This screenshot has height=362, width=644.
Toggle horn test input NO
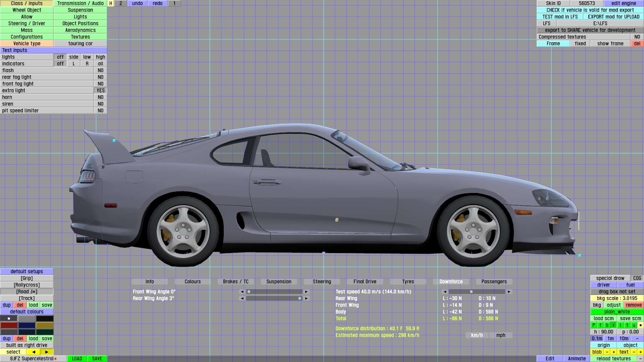click(x=100, y=97)
